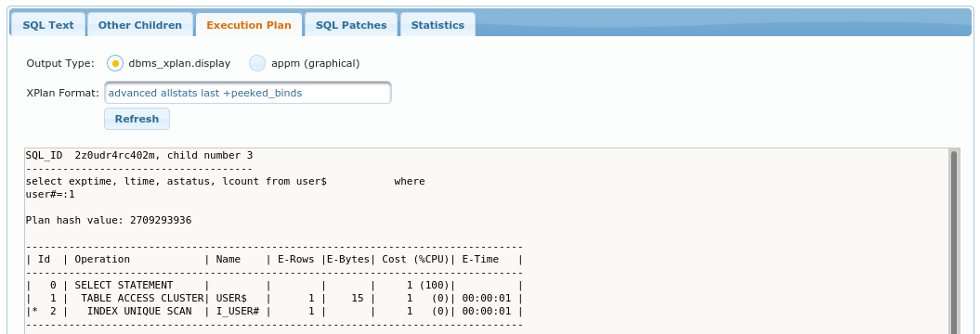The width and height of the screenshot is (980, 334).
Task: Click the USER$ object name cell
Action: click(x=231, y=299)
